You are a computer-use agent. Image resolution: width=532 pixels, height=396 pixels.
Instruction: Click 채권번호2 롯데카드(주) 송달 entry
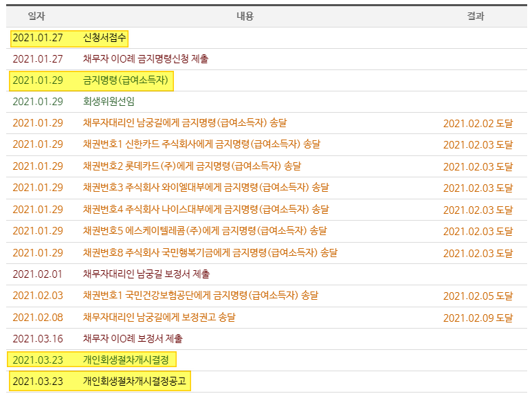(x=192, y=166)
